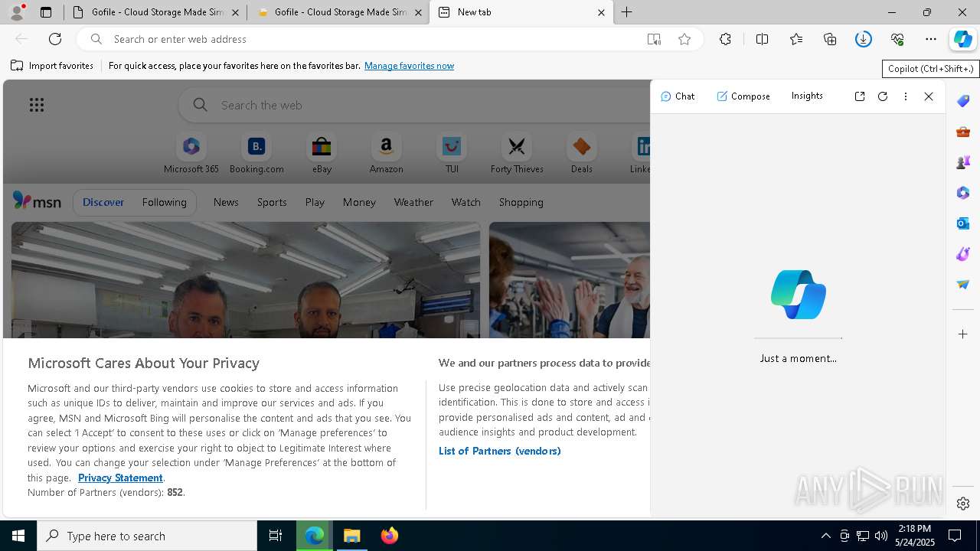Launch Firefox from taskbar

(390, 536)
